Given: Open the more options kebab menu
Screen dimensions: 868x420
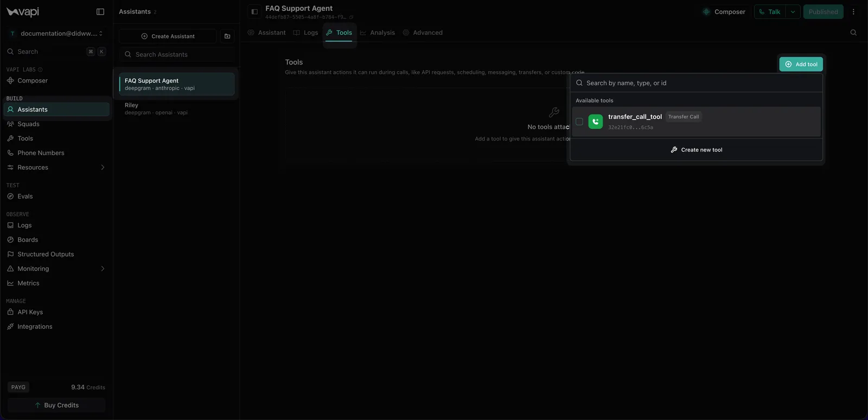Looking at the screenshot, I should click(x=853, y=12).
